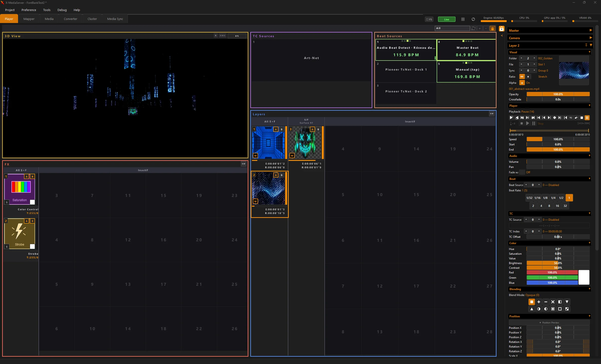The image size is (601, 364).
Task: Click the large orange padlock icon
Action: (x=501, y=29)
